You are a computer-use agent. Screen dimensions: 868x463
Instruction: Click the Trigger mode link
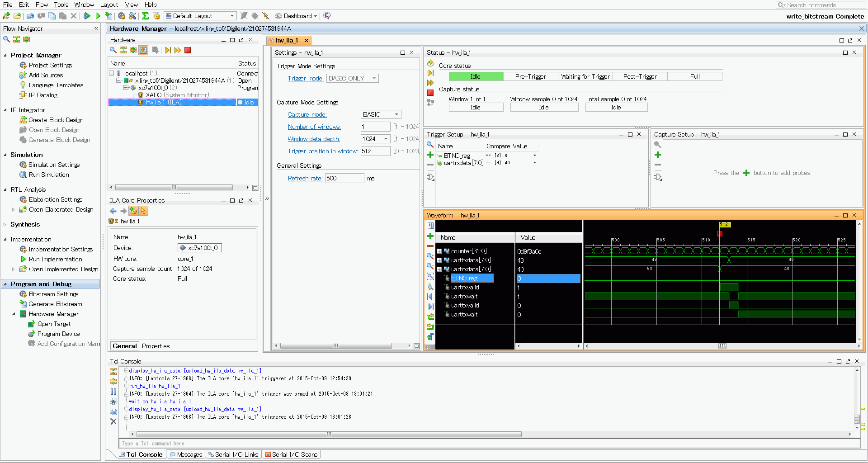[306, 79]
